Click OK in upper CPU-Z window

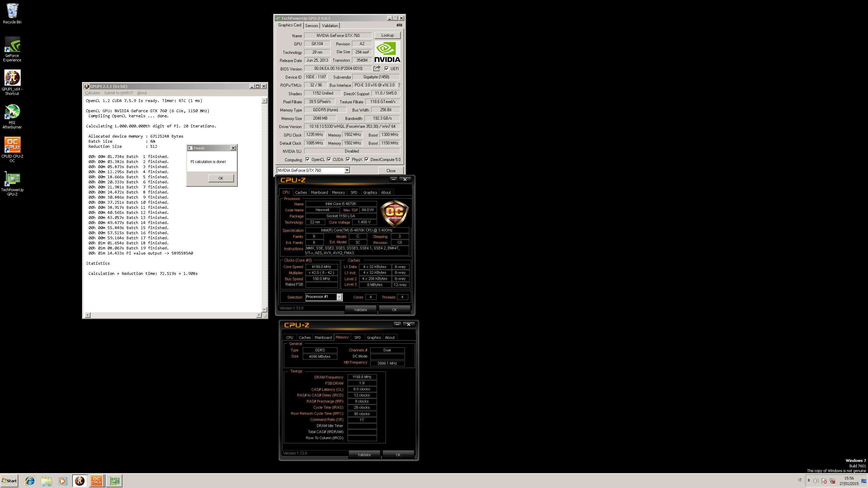(x=394, y=309)
